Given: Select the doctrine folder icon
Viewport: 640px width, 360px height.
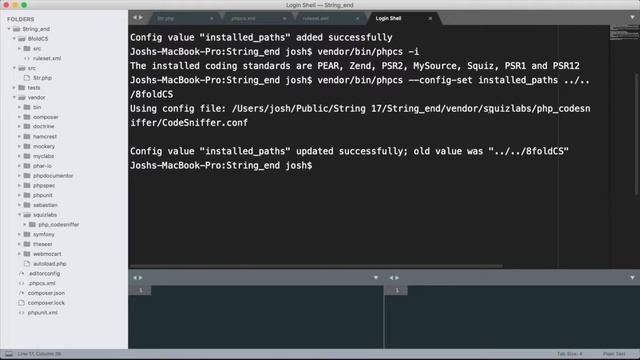Looking at the screenshot, I should [27, 127].
